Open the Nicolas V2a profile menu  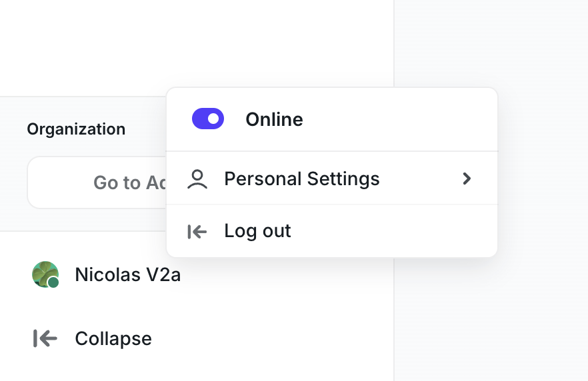(107, 274)
